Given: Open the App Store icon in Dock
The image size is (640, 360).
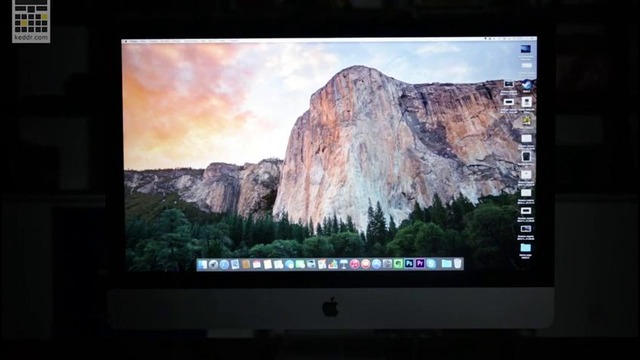Looking at the screenshot, I should 376,264.
